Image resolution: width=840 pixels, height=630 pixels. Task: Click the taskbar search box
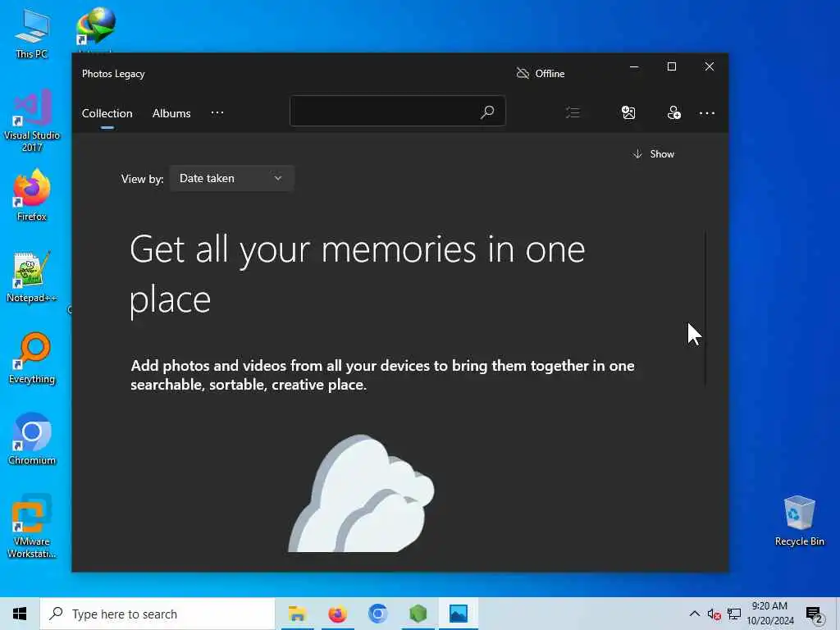pyautogui.click(x=157, y=614)
